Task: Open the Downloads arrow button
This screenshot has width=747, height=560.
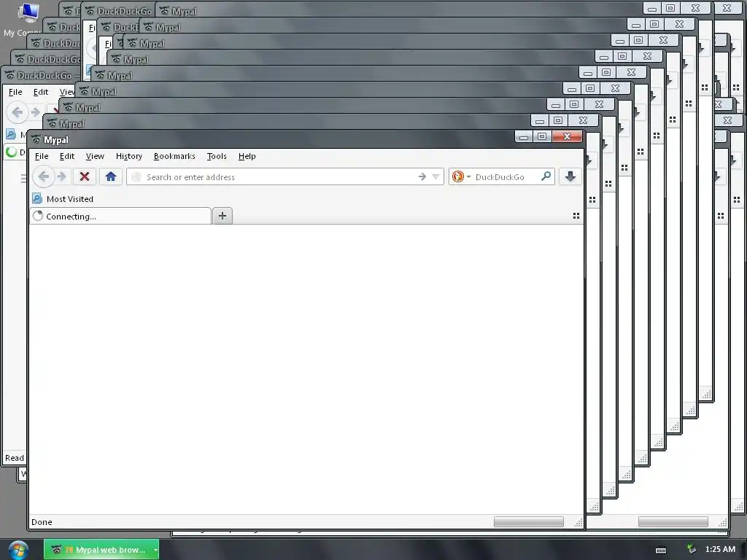Action: 570,176
